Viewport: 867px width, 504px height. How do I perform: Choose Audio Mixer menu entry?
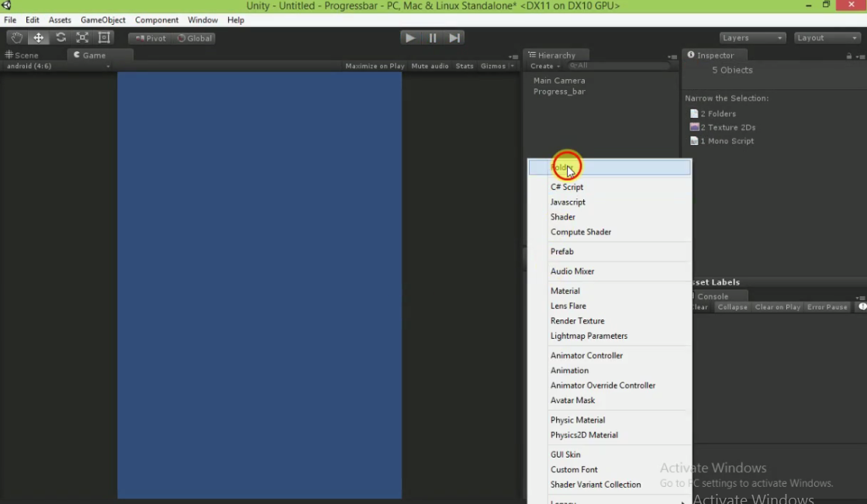(610, 271)
